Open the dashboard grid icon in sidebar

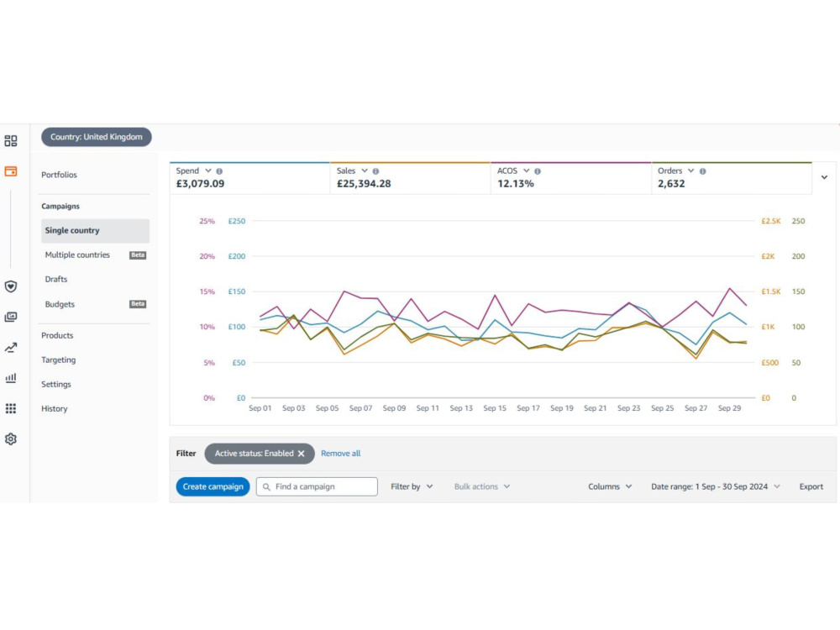[x=11, y=141]
